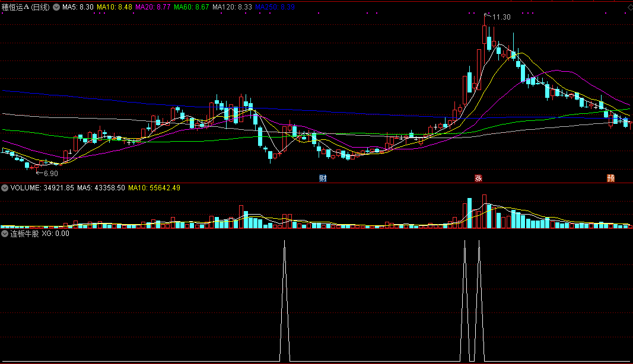633x364 pixels.
Task: Click the 预 forecast event marker
Action: tap(611, 178)
